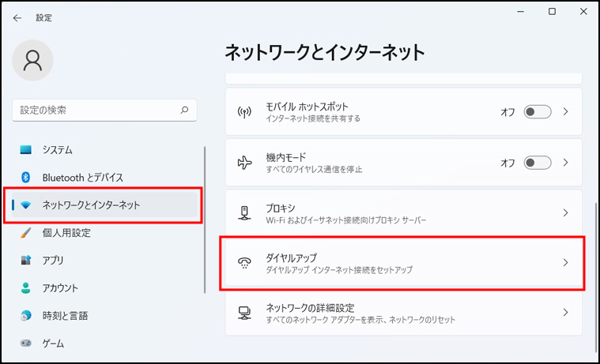Expand the モバイル ホットスポット chevron arrow
600x364 pixels.
click(565, 112)
